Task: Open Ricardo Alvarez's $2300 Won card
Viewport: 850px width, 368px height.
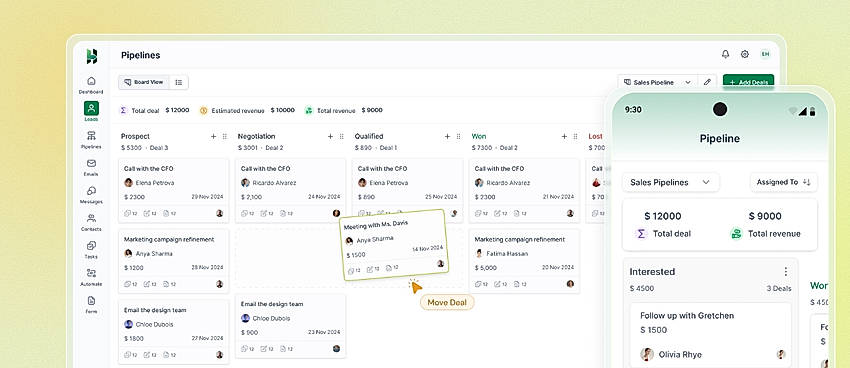Action: (x=524, y=190)
